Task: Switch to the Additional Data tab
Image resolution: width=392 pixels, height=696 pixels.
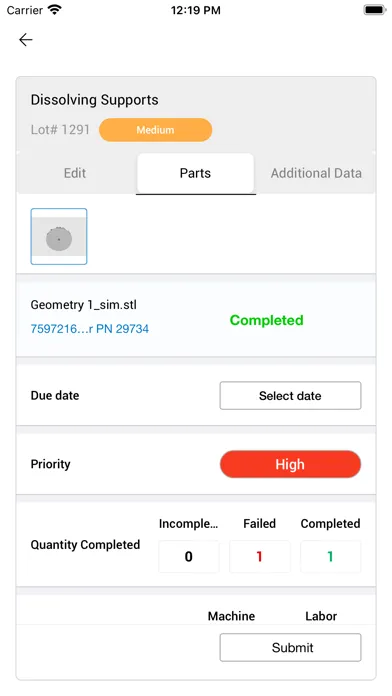Action: click(316, 173)
